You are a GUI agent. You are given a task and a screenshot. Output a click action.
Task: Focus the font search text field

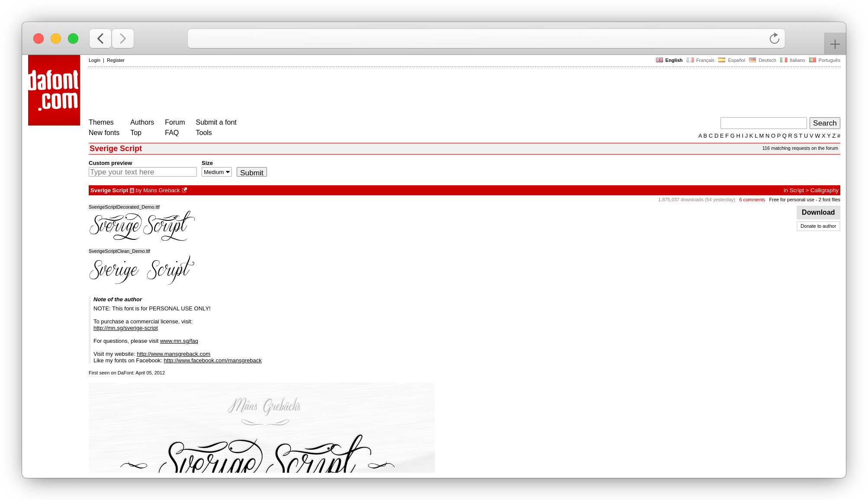coord(763,123)
